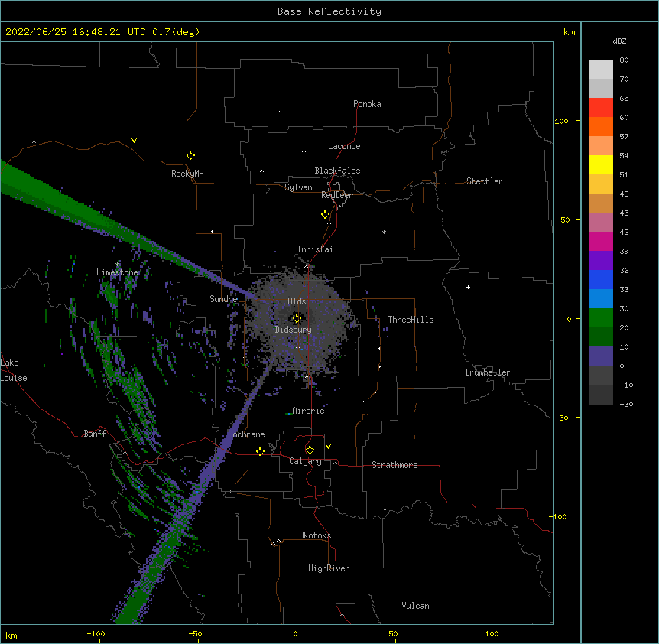Click the white plus marker north of Drumheller
659x644 pixels.
468,287
